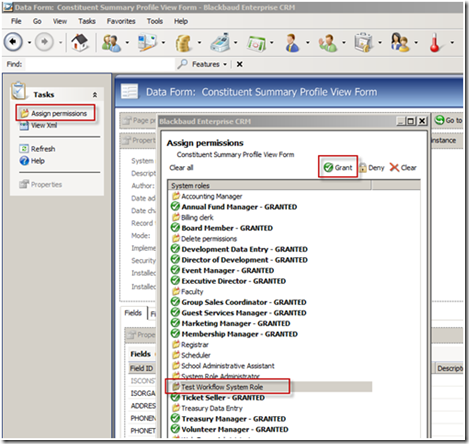Click the Clear button with red X
469x444 pixels.
point(403,167)
